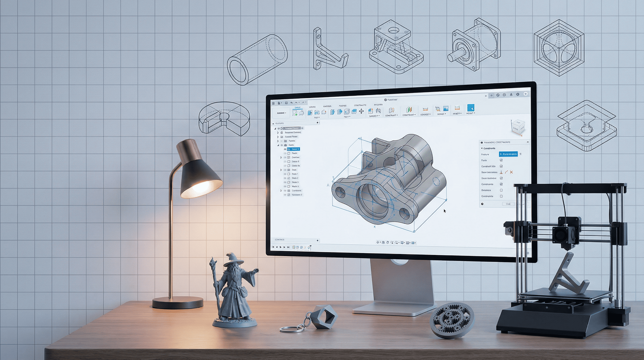Image resolution: width=644 pixels, height=360 pixels.
Task: Switch to the active underlined ribbon tab
Action: click(x=297, y=108)
